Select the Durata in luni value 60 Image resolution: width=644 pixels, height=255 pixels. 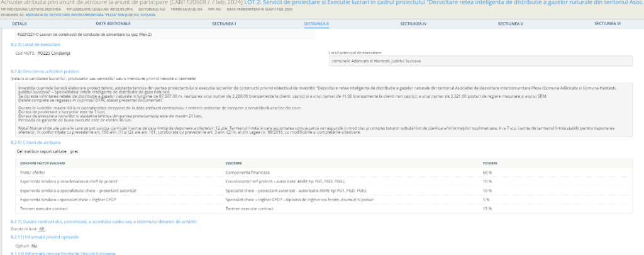pos(42,229)
